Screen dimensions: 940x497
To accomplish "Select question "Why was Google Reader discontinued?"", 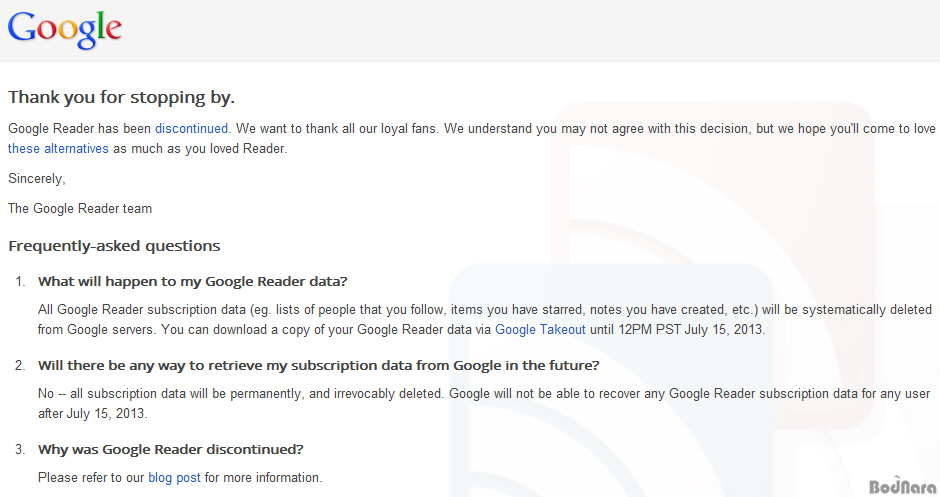I will coord(170,449).
